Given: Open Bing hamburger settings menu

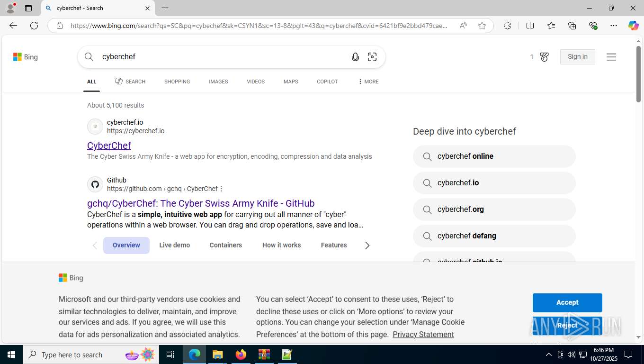Looking at the screenshot, I should [x=611, y=57].
